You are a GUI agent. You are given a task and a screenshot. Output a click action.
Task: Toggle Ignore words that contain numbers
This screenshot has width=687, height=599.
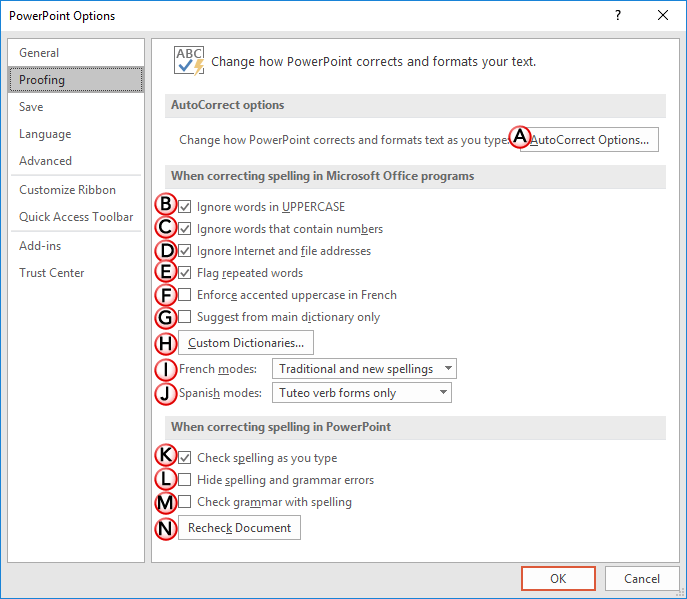pyautogui.click(x=185, y=228)
